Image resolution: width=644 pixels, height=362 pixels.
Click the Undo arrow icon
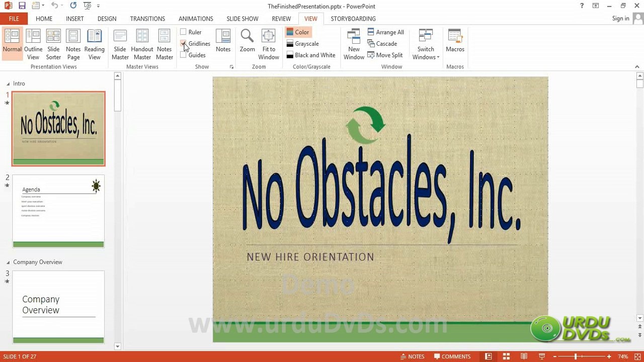pos(54,6)
